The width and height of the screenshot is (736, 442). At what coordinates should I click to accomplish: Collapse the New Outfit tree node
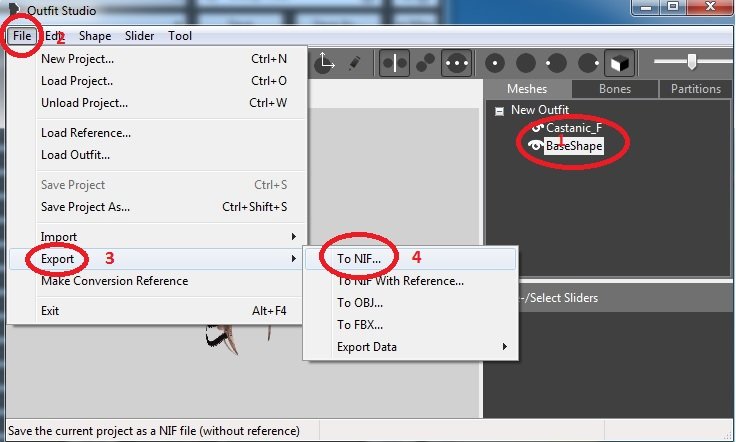coord(497,111)
